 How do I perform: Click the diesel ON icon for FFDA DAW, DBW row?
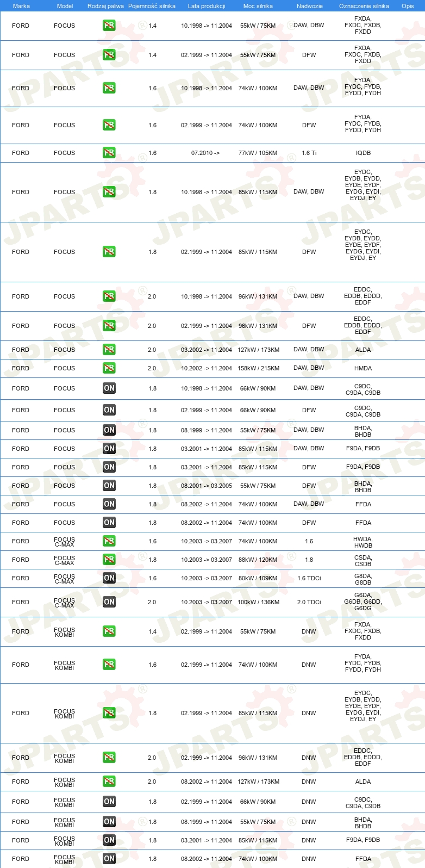(x=109, y=504)
